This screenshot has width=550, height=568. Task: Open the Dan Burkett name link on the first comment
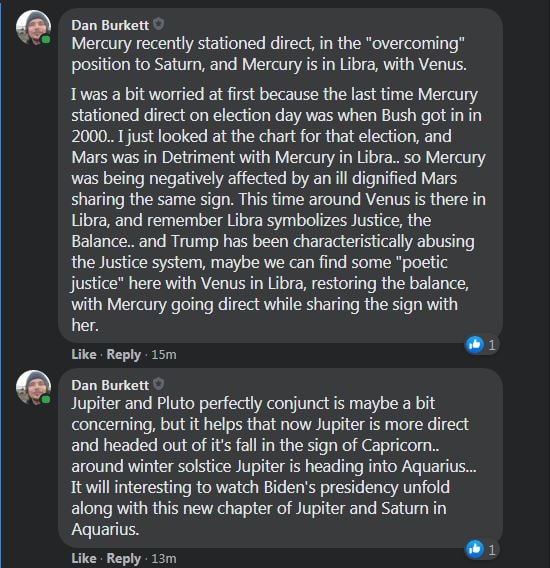coord(110,25)
